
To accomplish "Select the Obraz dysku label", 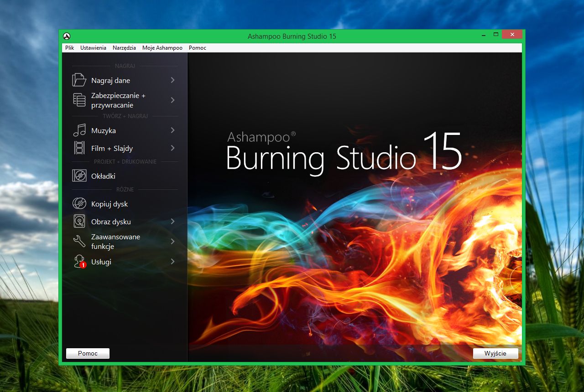I will coord(111,222).
